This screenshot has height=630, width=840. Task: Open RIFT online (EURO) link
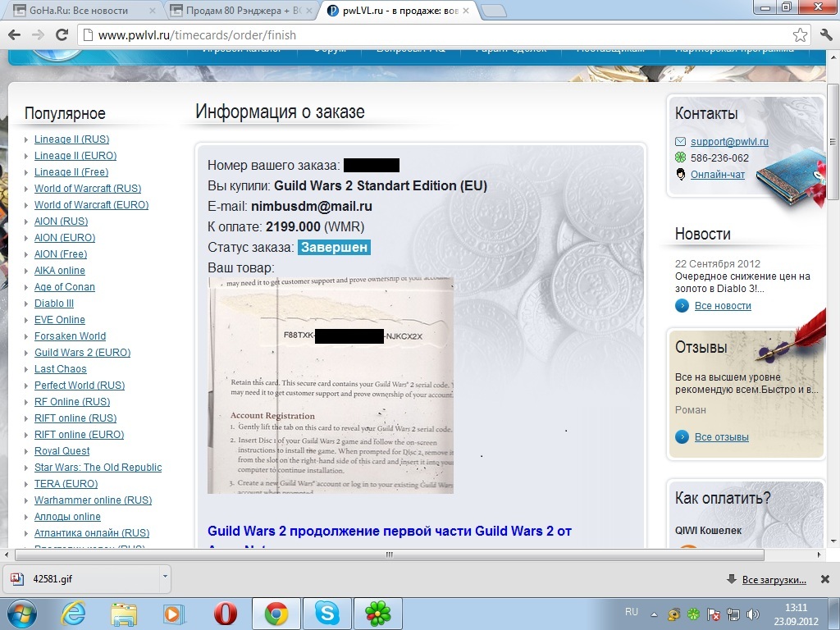80,435
